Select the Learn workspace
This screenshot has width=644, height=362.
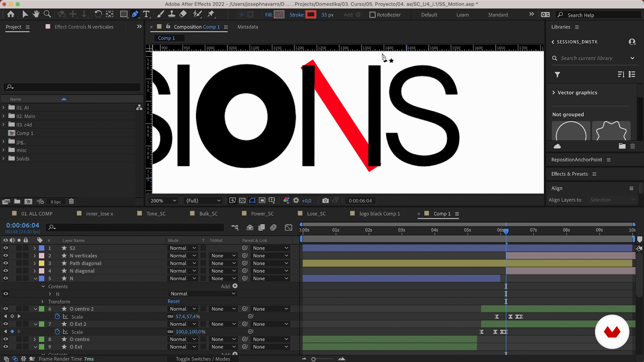pyautogui.click(x=463, y=15)
